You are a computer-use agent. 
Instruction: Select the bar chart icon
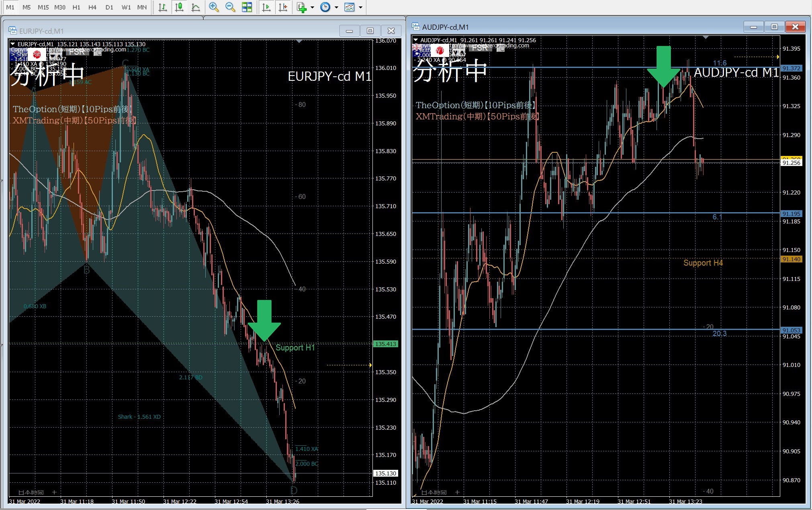click(163, 7)
